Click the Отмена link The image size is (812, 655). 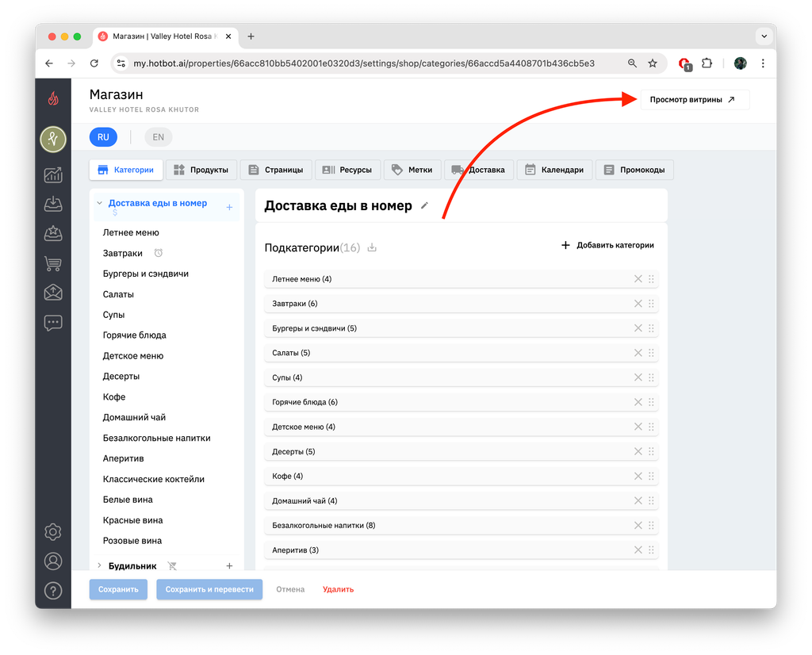click(x=290, y=589)
